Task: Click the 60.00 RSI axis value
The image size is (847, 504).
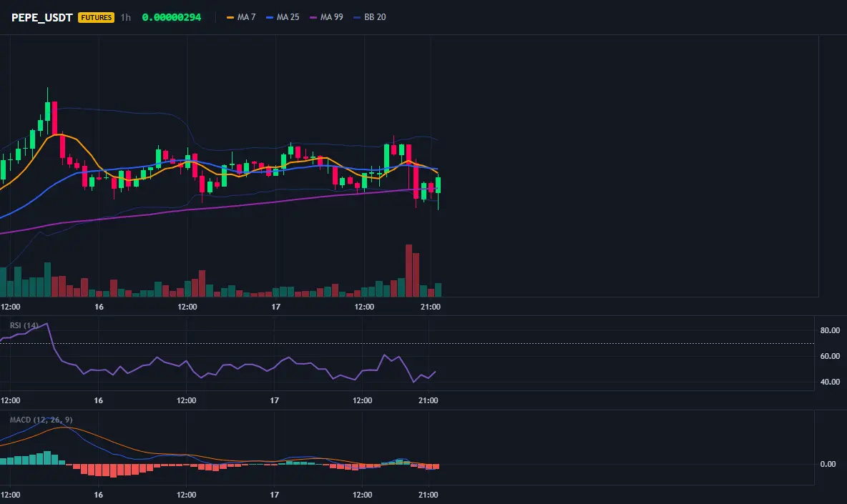Action: pos(830,356)
